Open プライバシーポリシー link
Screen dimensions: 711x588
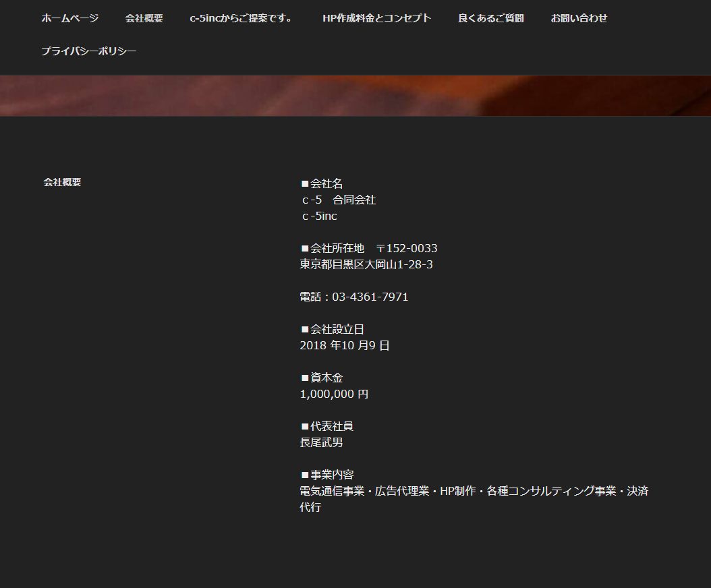click(88, 51)
